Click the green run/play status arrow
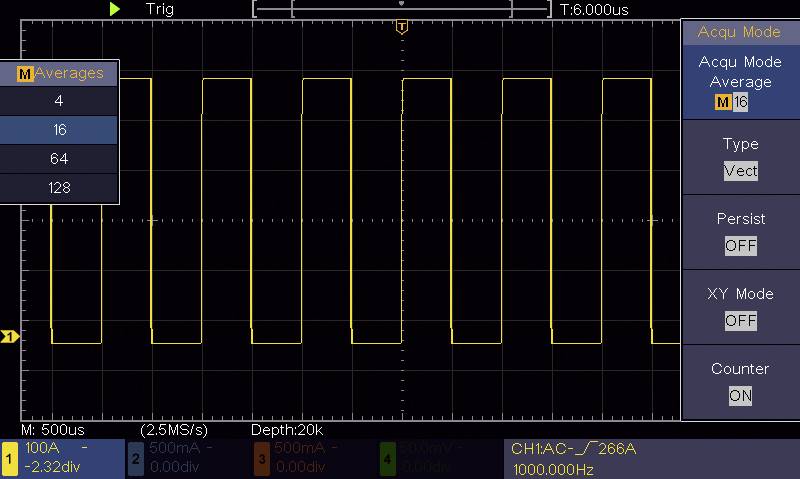This screenshot has height=479, width=800. pyautogui.click(x=116, y=9)
